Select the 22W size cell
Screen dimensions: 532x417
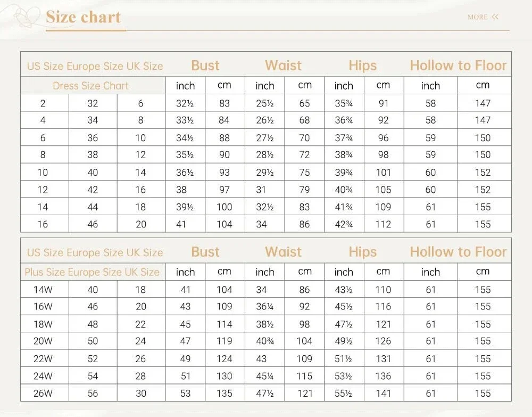coord(43,359)
